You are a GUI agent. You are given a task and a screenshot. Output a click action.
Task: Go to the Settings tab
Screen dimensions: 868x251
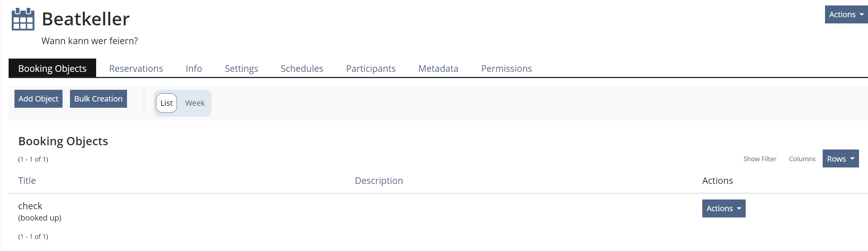[x=241, y=69]
